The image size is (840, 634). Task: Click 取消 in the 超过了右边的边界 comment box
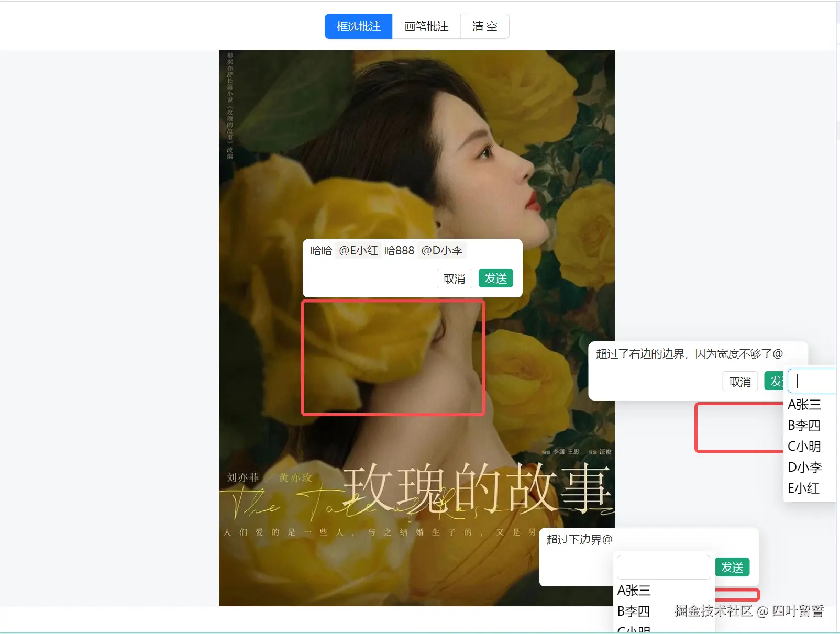point(740,382)
